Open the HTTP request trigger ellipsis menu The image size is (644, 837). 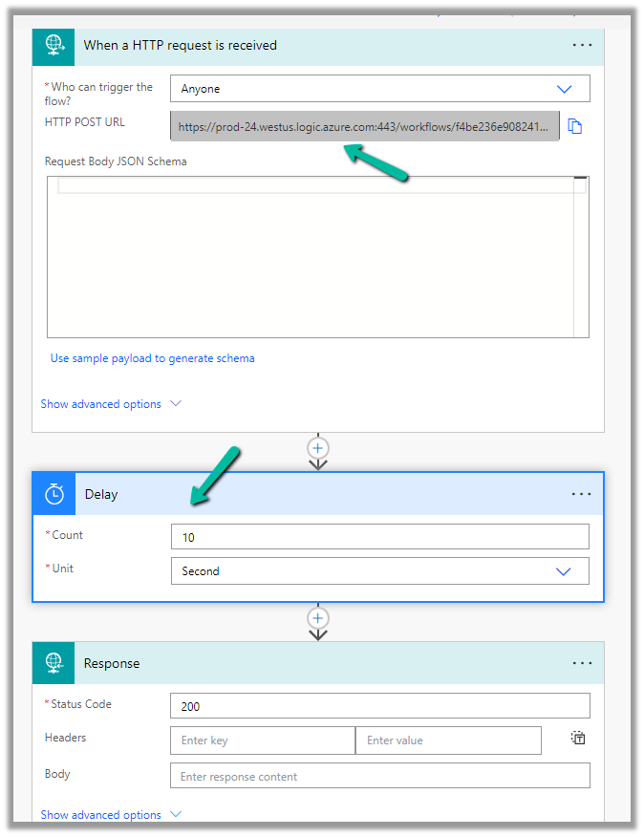coord(582,45)
